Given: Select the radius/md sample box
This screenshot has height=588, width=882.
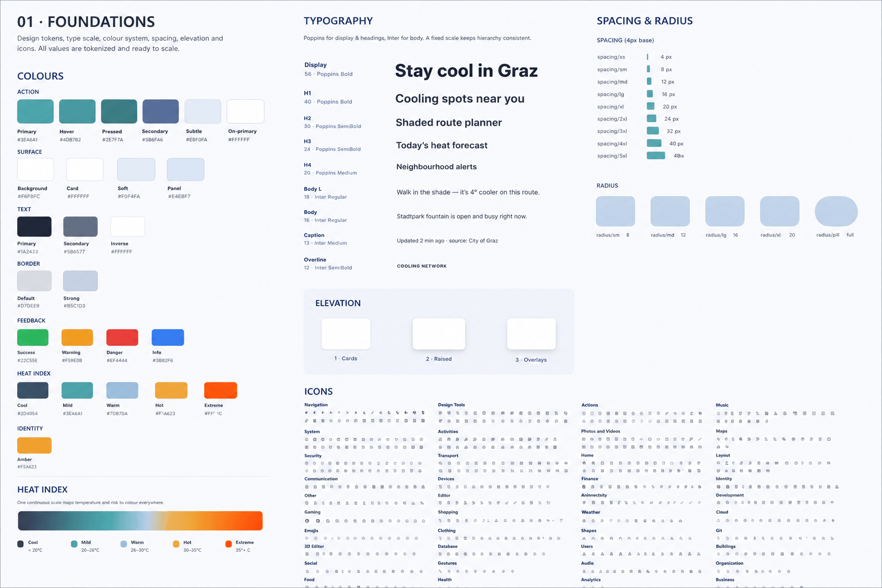Looking at the screenshot, I should click(670, 211).
